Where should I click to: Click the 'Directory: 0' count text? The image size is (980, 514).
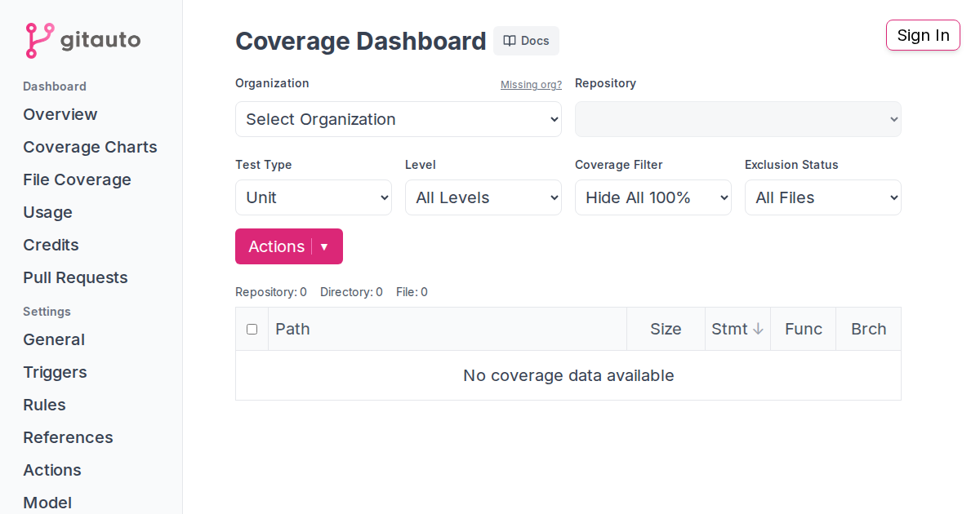pyautogui.click(x=351, y=292)
